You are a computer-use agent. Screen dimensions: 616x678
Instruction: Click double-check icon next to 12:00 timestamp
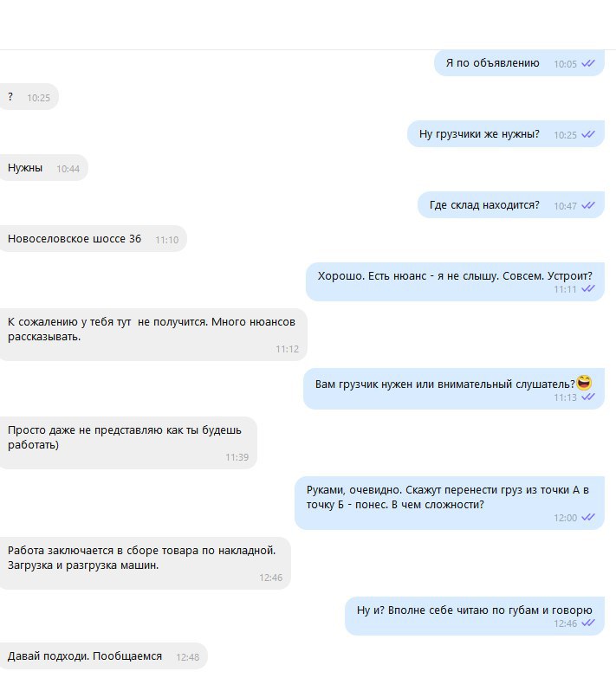click(x=588, y=517)
